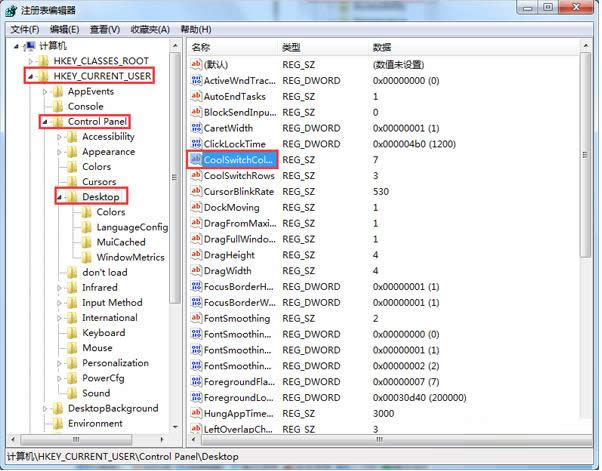
Task: Select the DragFullWindo... value entry
Action: pos(240,239)
